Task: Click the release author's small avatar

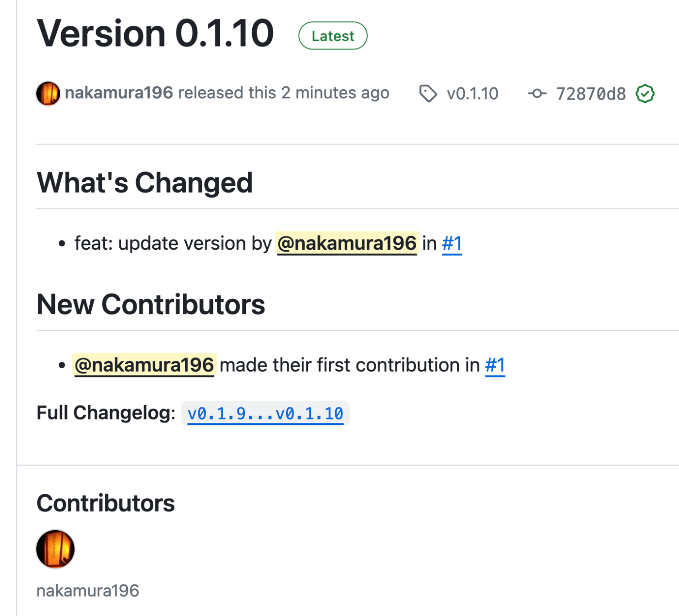Action: pyautogui.click(x=48, y=93)
